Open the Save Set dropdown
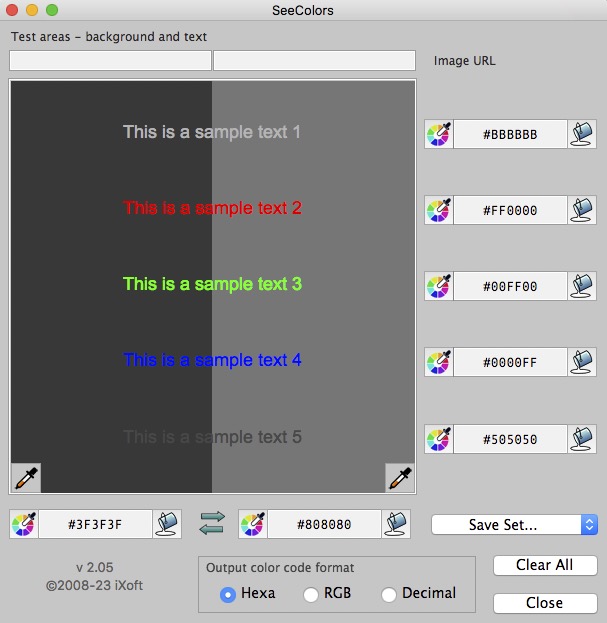607x623 pixels. [x=514, y=525]
